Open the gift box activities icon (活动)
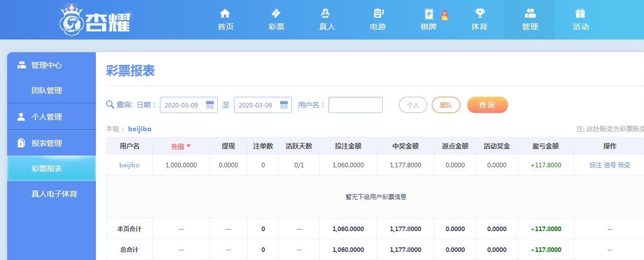The width and height of the screenshot is (644, 260). (580, 14)
